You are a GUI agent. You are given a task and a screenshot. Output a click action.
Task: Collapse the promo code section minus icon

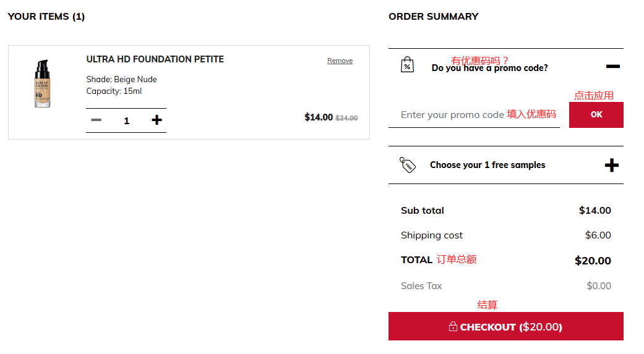tap(612, 66)
